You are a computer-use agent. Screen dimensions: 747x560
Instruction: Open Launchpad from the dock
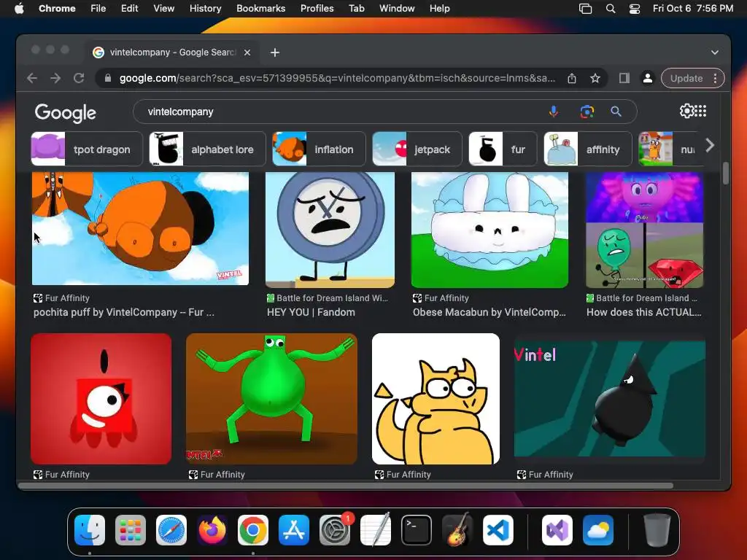coord(131,530)
